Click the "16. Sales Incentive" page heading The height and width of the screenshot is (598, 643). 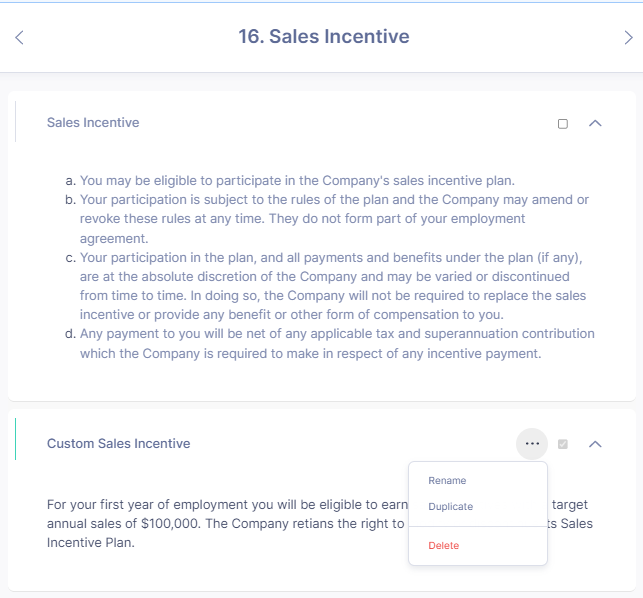point(323,37)
